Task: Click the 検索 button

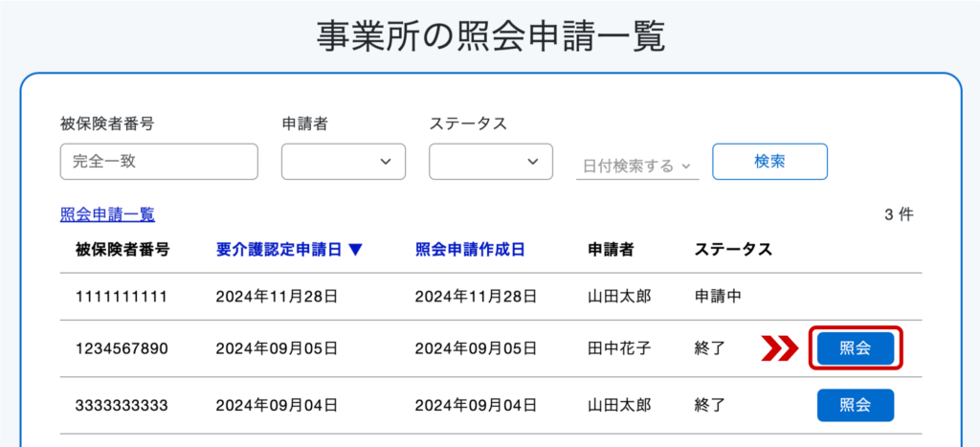Action: coord(770,162)
